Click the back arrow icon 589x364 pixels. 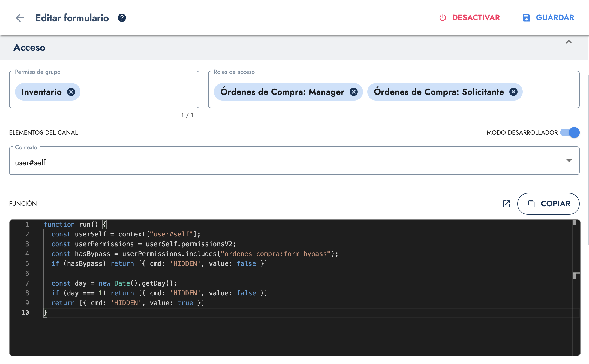[x=20, y=18]
